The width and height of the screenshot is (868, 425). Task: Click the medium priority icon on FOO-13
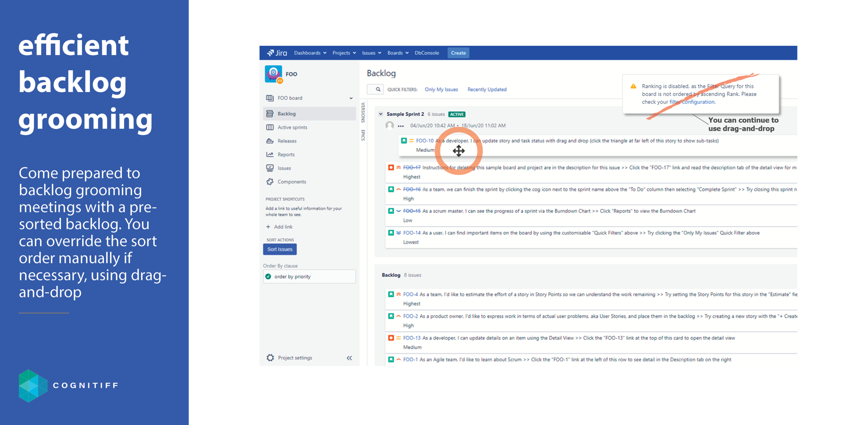point(398,338)
